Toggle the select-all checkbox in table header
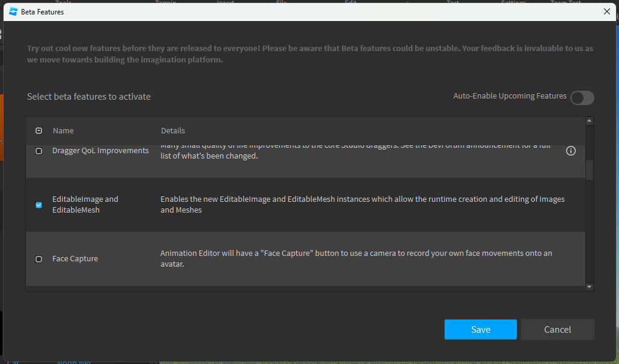 [39, 131]
